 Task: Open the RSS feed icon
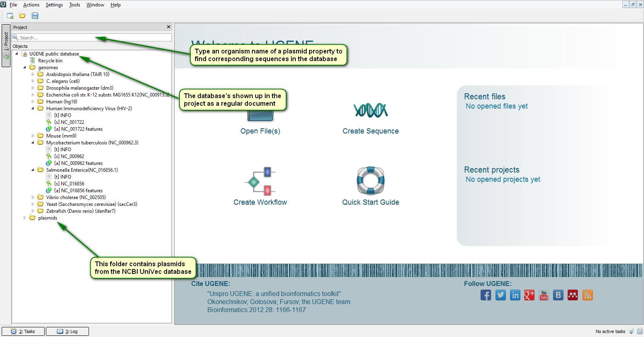(x=587, y=295)
